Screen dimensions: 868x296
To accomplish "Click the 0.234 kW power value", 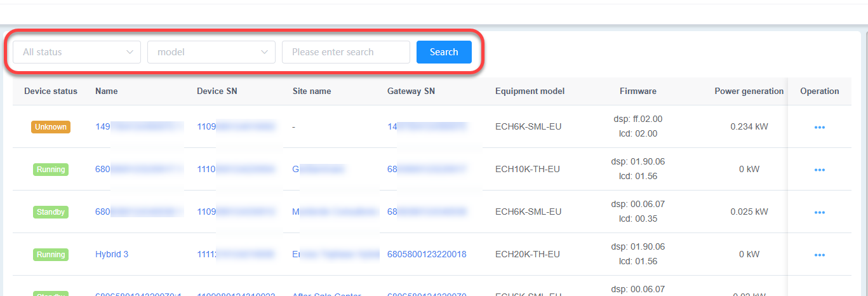I will (x=749, y=126).
